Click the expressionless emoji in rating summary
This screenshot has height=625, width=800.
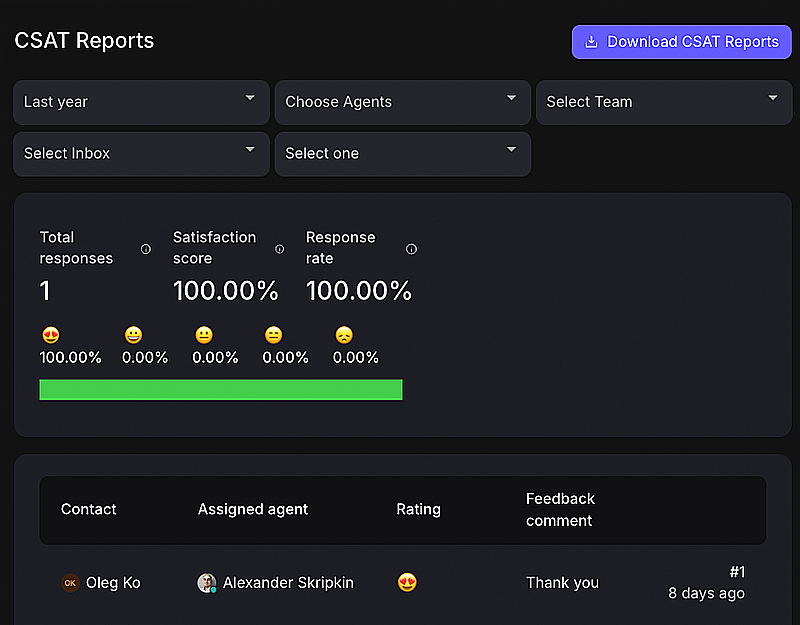pos(274,336)
